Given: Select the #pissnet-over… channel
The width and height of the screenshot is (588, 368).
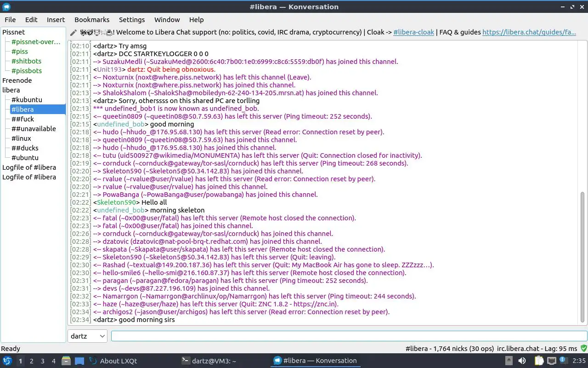Looking at the screenshot, I should click(x=36, y=42).
